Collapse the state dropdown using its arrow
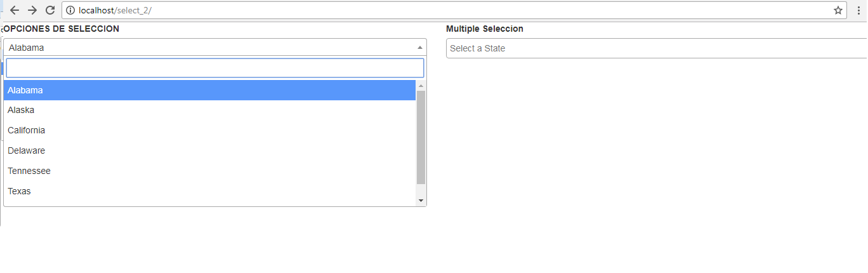This screenshot has height=273, width=868. click(x=419, y=48)
